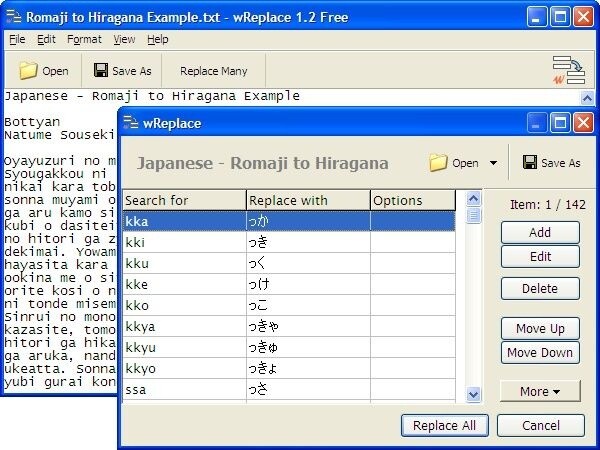
Task: Click the floppy disk Save As icon in main toolbar
Action: point(101,71)
